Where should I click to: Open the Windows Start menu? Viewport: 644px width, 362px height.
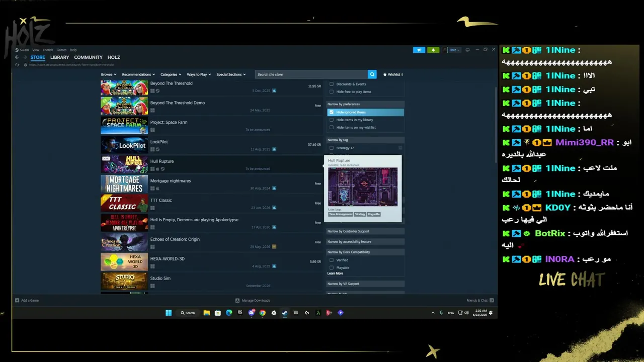point(169,313)
